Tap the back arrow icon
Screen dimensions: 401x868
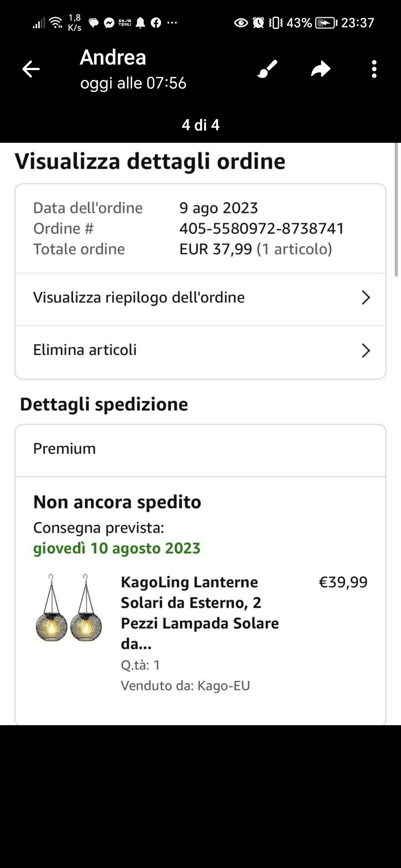click(x=31, y=69)
